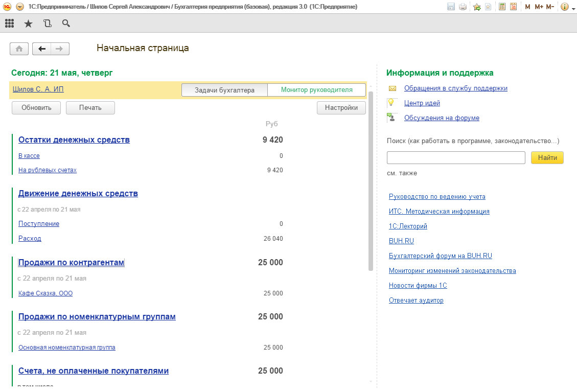Viewport: 577px width, 392px height.
Task: Open the Настройки button
Action: [341, 108]
